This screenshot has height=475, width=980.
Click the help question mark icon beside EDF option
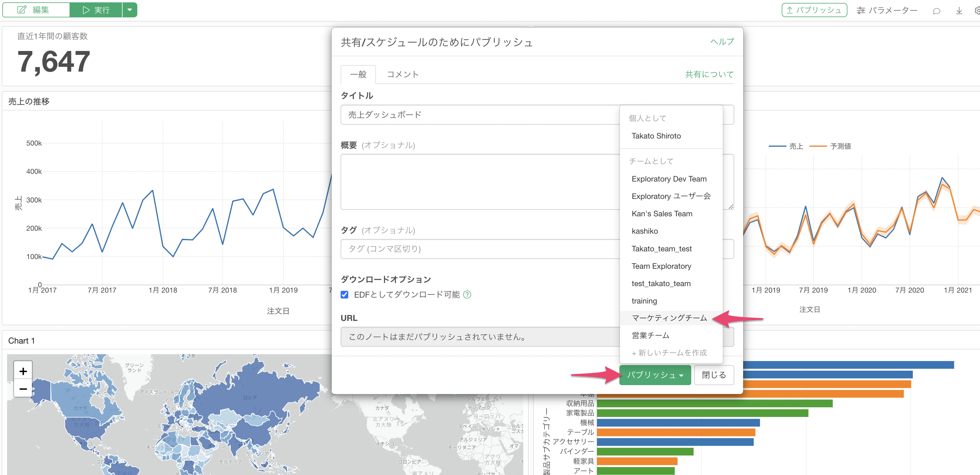(467, 294)
